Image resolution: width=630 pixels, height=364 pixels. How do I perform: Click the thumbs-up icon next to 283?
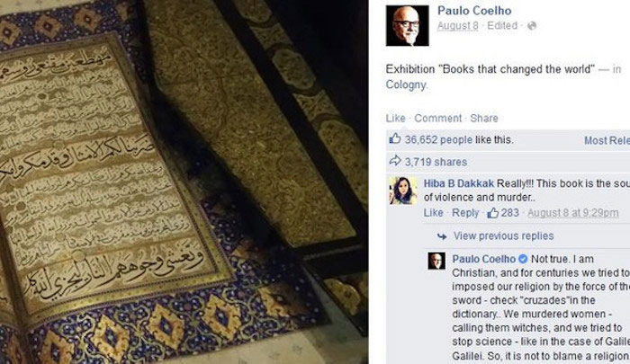coord(492,213)
